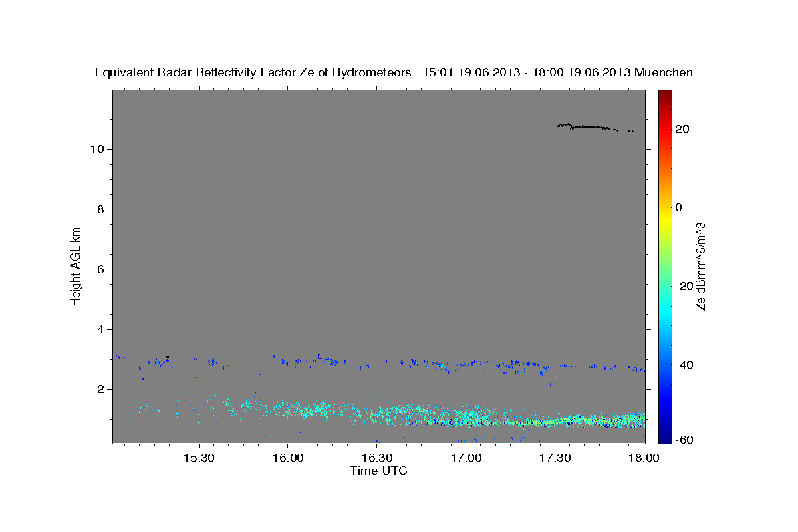Click the 17:00 time tick label
This screenshot has width=798, height=532.
coord(466,458)
